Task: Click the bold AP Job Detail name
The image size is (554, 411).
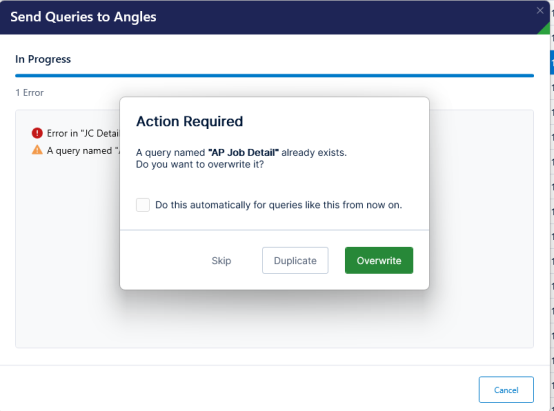Action: pyautogui.click(x=243, y=152)
